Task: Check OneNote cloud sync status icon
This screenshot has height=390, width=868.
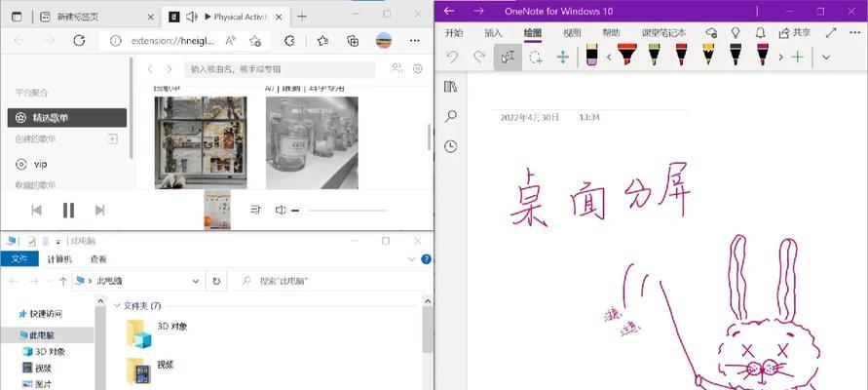Action: 712,33
